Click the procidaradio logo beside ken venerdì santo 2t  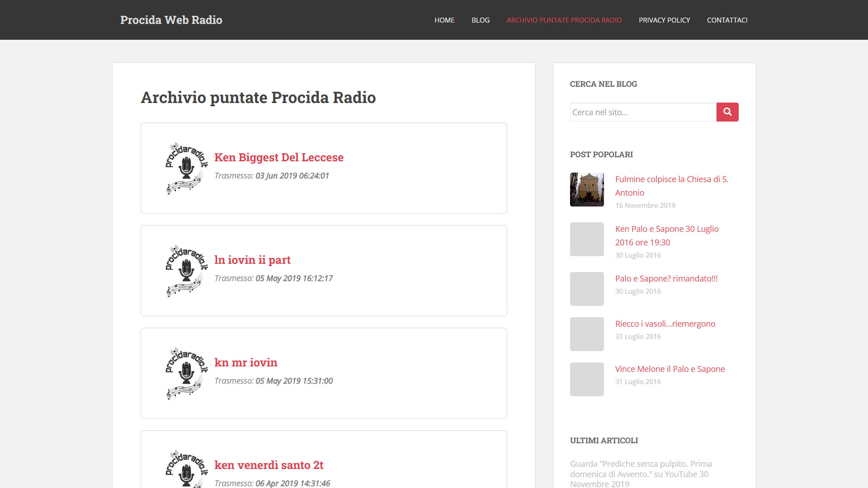click(x=186, y=470)
